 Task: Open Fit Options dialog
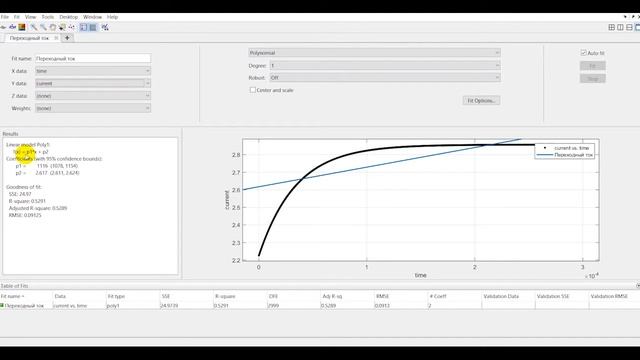click(481, 100)
